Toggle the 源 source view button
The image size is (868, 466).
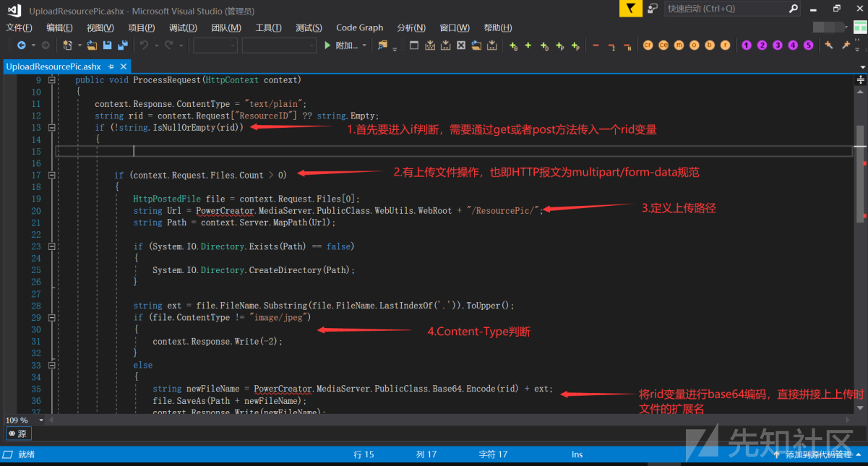tap(18, 433)
